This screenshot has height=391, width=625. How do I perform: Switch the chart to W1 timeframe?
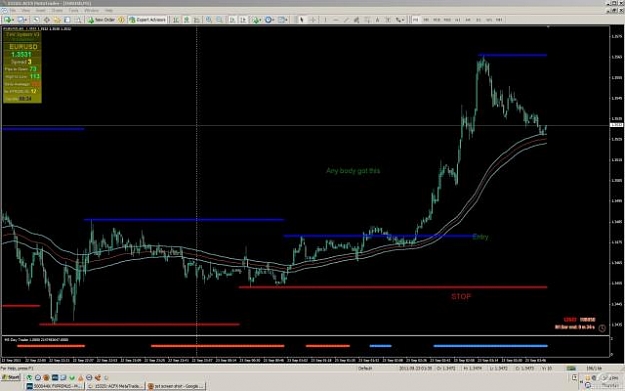pyautogui.click(x=489, y=20)
